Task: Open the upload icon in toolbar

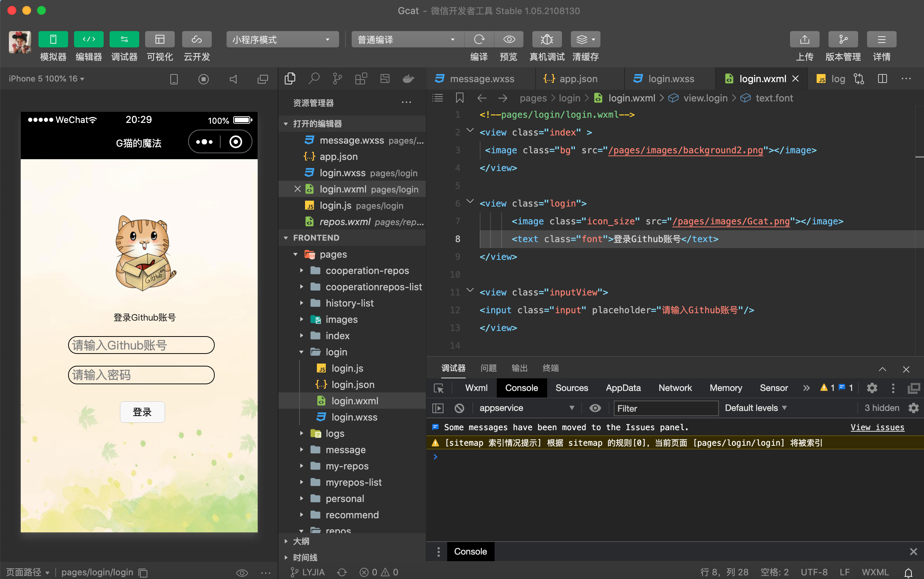Action: tap(804, 40)
